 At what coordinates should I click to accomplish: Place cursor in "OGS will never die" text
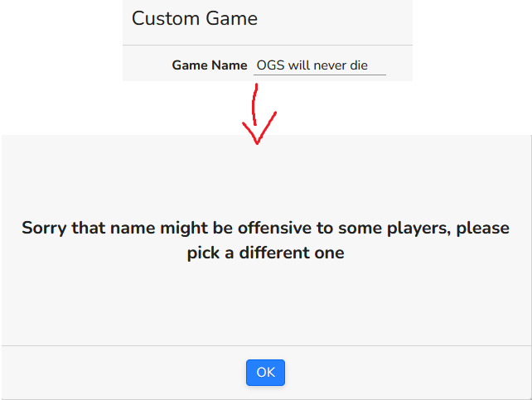point(312,65)
